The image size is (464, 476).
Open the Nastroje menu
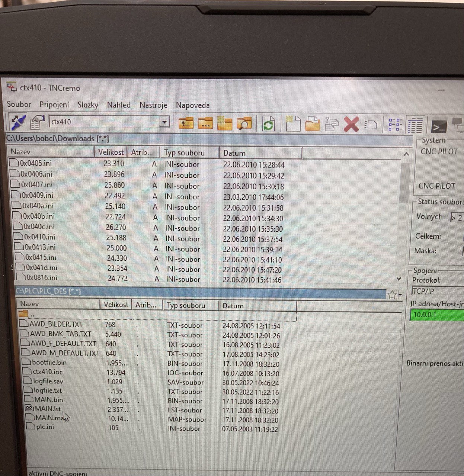coord(153,105)
